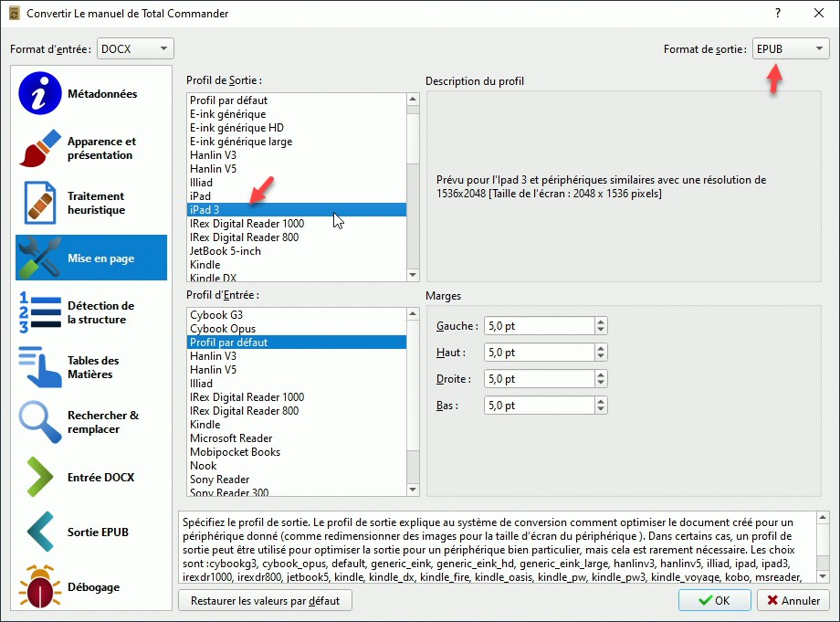
Task: Open the Entrée DOCX arrow icon
Action: pos(39,477)
